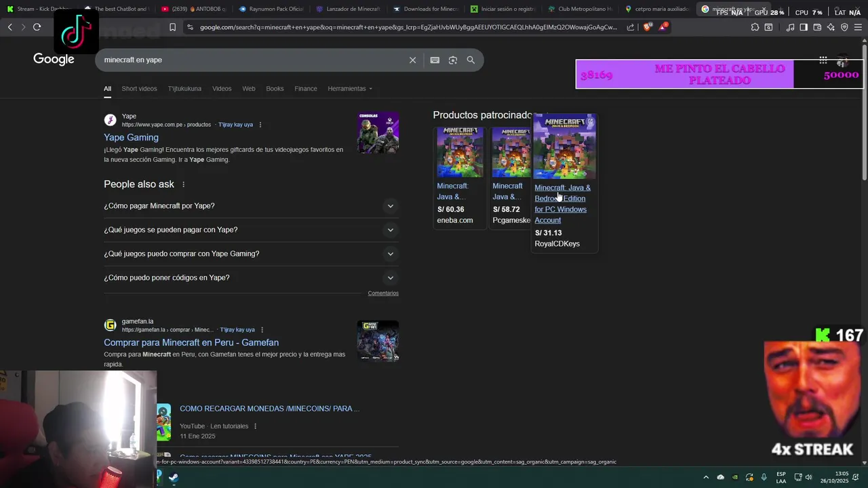Click the Google logo
This screenshot has height=488, width=868.
coord(54,60)
